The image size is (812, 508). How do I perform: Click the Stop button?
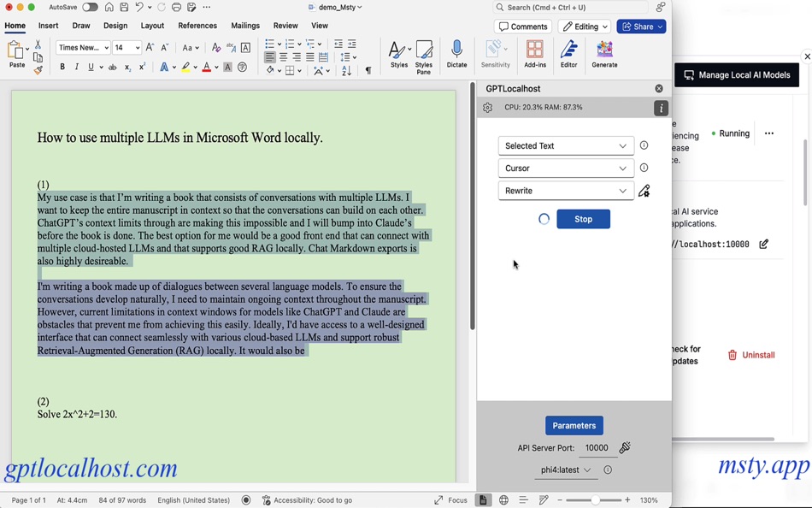click(583, 219)
